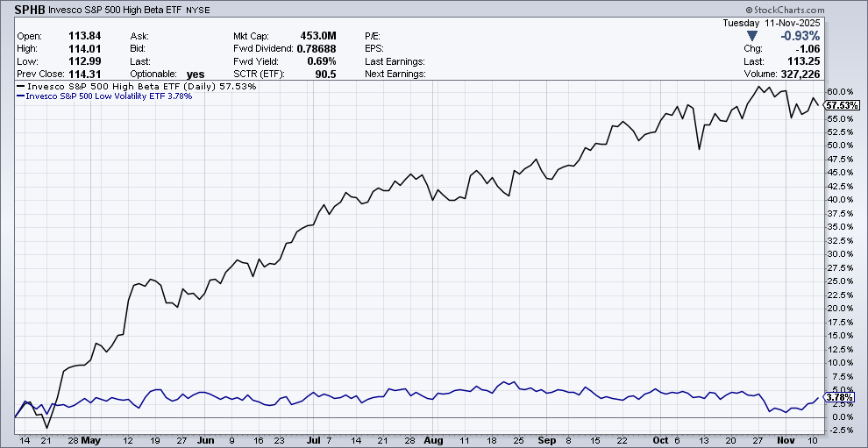868x448 pixels.
Task: Click the Jul month label on time axis
Action: tap(313, 442)
